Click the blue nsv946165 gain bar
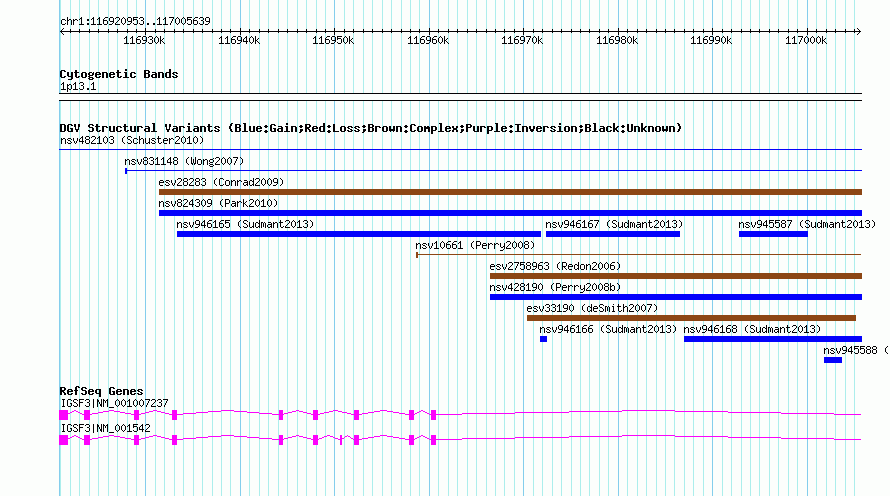Screen dimensions: 890x496 pos(359,234)
